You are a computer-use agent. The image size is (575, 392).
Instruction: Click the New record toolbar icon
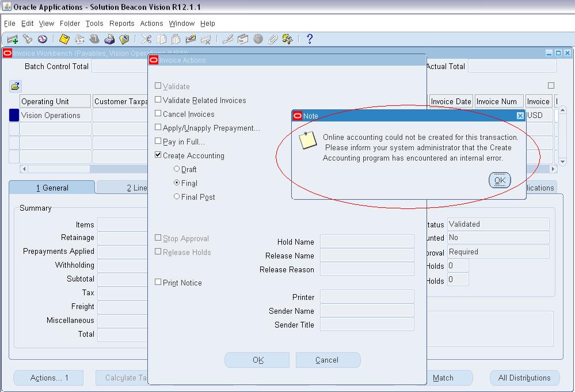coord(12,39)
